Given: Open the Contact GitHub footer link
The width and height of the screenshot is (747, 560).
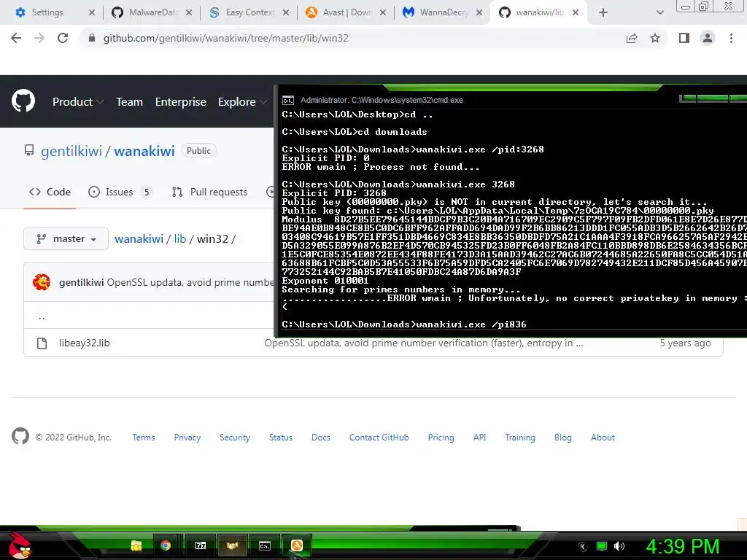Looking at the screenshot, I should (x=379, y=437).
